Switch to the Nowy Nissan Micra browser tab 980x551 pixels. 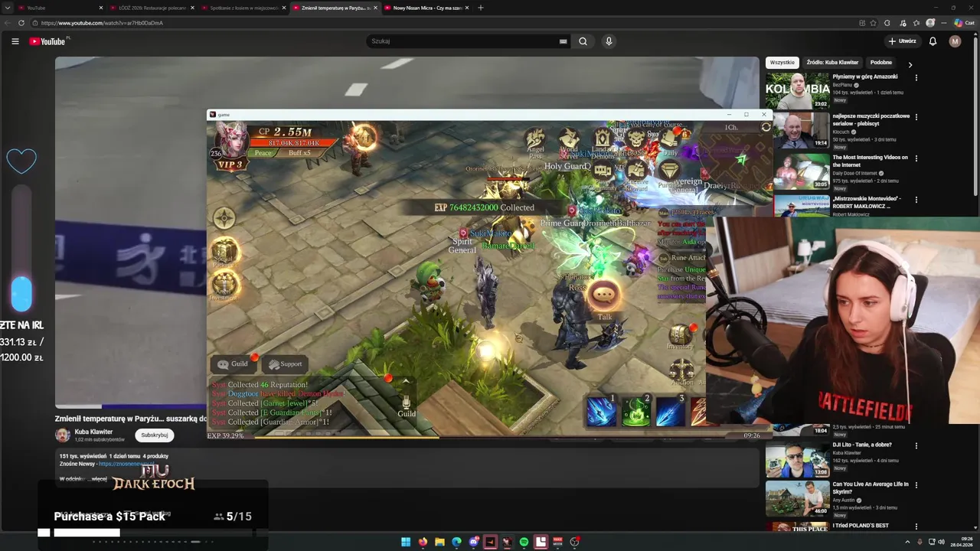426,8
